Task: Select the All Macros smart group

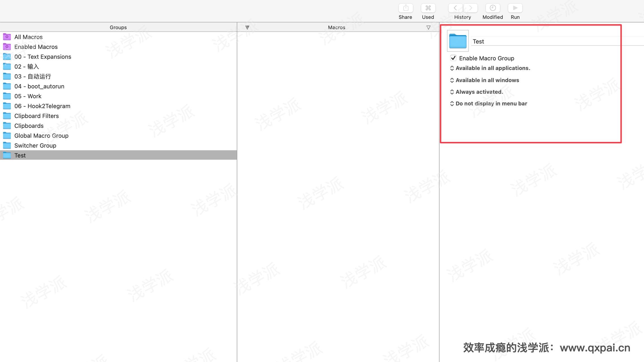Action: (x=29, y=37)
